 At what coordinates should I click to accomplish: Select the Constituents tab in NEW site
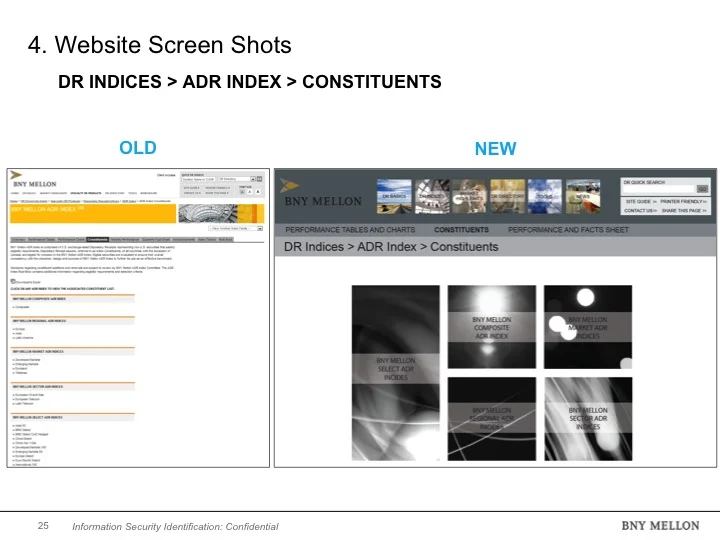[461, 230]
